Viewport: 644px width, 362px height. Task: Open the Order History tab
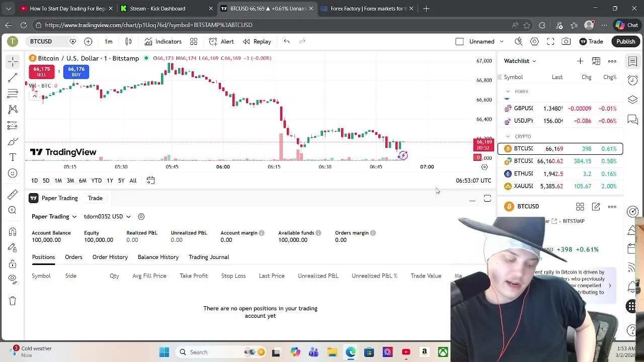coord(110,257)
